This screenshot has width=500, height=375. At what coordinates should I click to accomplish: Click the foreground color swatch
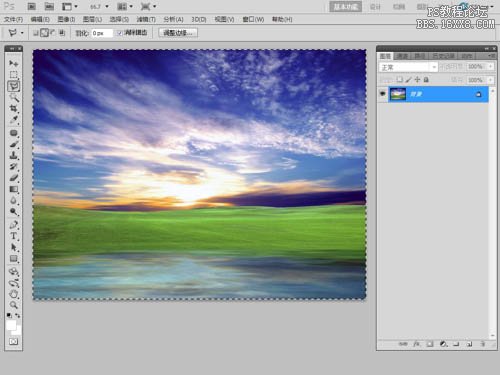click(11, 325)
